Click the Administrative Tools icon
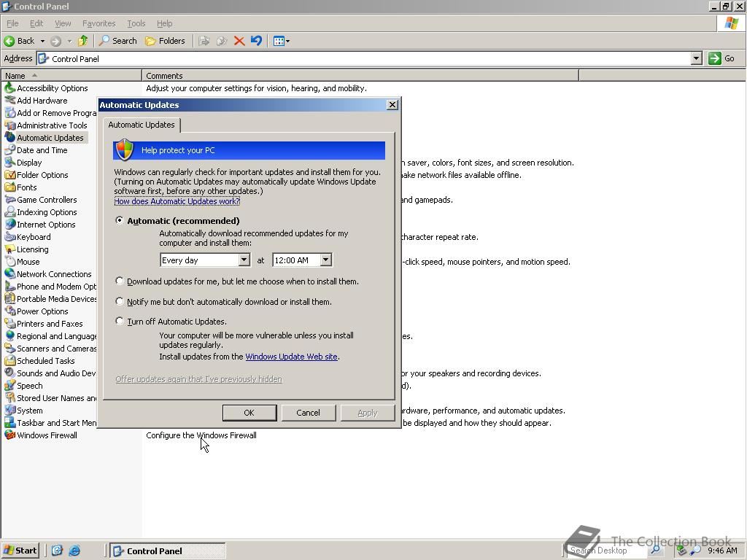 (9, 125)
